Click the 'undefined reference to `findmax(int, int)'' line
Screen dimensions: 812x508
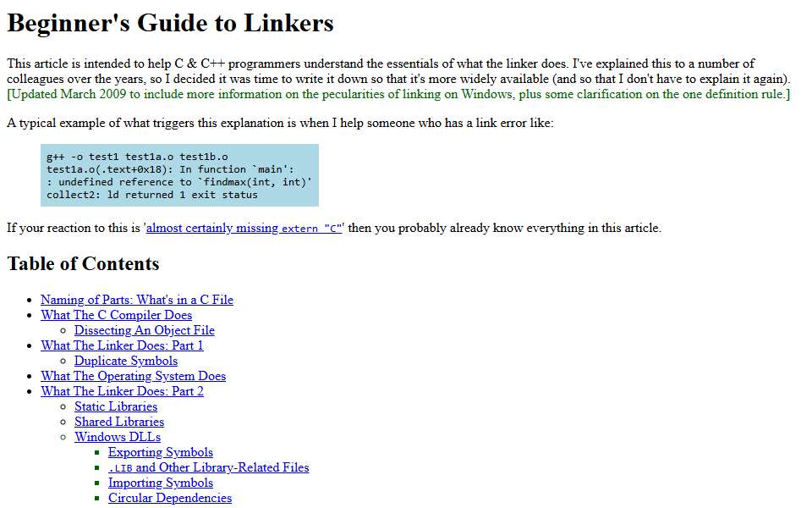(179, 182)
